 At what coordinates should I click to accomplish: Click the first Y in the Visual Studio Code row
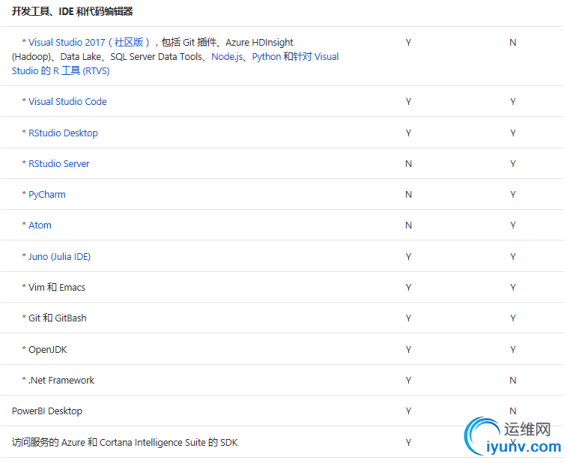click(408, 102)
